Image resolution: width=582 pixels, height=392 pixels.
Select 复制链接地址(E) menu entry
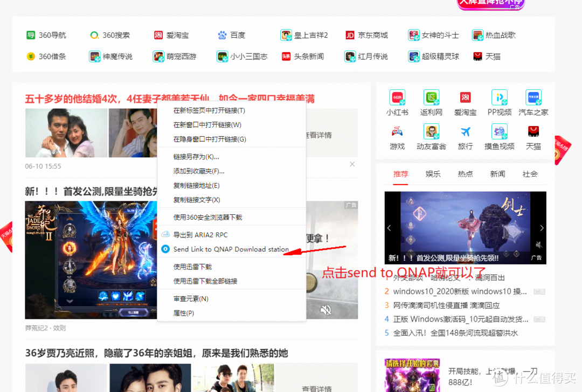pyautogui.click(x=232, y=186)
